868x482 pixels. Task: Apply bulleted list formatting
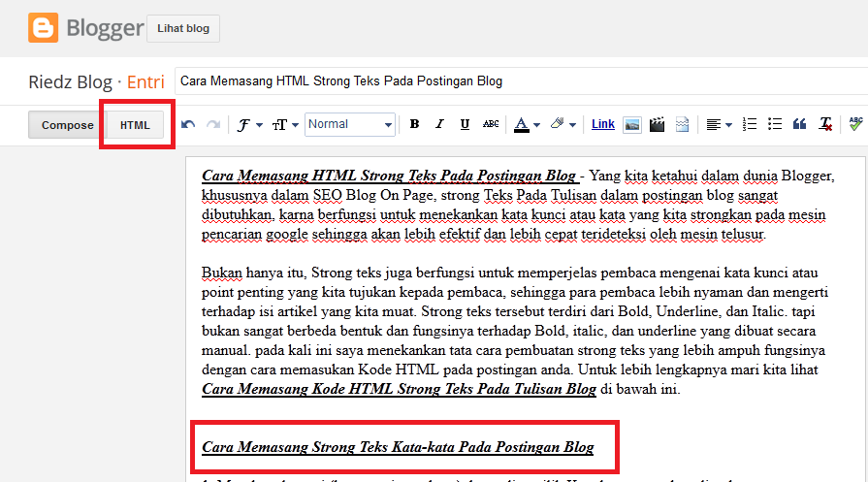(775, 124)
